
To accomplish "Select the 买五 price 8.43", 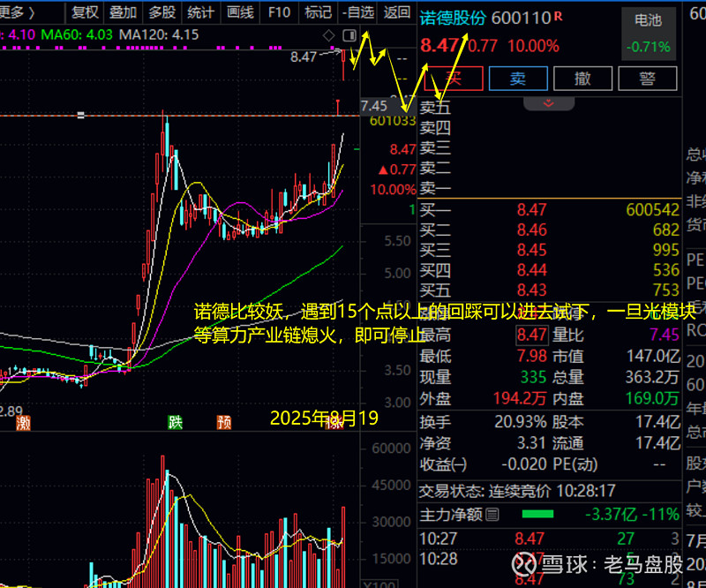I will click(532, 290).
